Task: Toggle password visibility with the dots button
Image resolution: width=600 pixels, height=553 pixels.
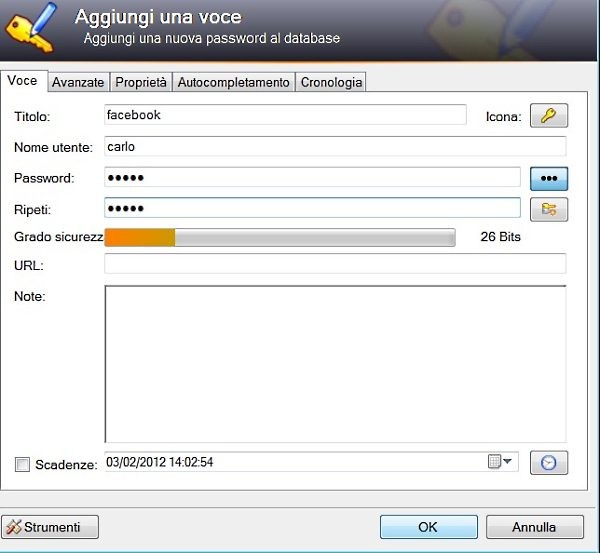Action: coord(548,178)
